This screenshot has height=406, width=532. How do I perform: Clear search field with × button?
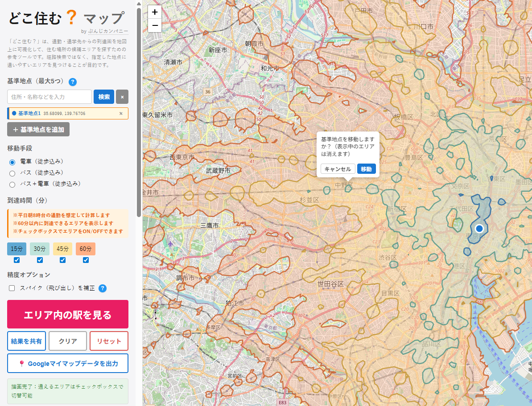pos(122,97)
